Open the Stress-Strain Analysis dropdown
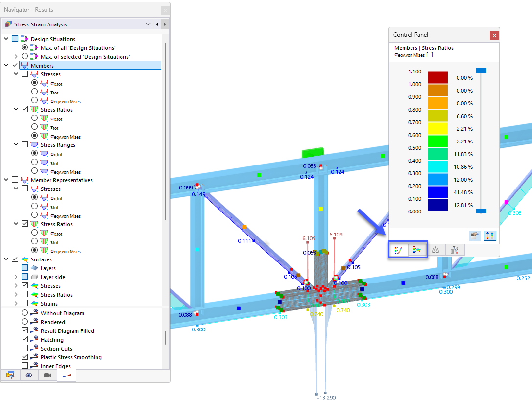Screen dimensions: 532x401 tap(148, 24)
